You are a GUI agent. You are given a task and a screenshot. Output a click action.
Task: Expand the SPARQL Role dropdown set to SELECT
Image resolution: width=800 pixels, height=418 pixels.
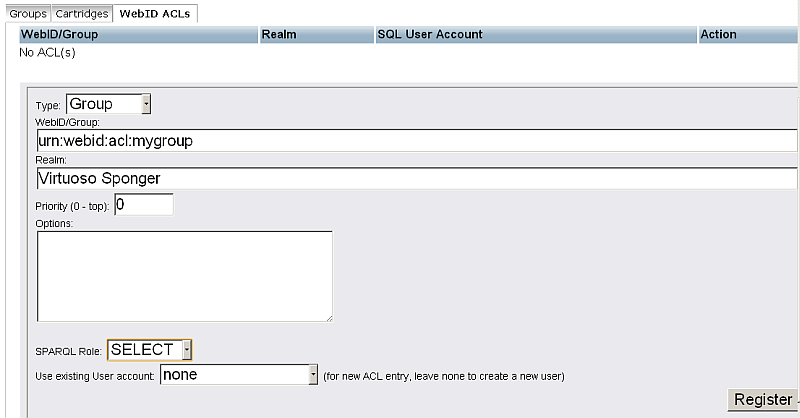pyautogui.click(x=149, y=350)
